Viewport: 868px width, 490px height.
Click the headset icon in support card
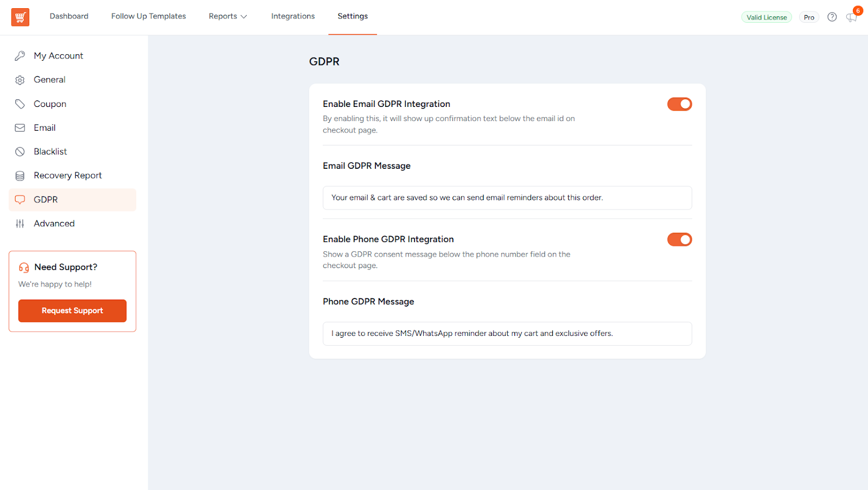click(23, 267)
